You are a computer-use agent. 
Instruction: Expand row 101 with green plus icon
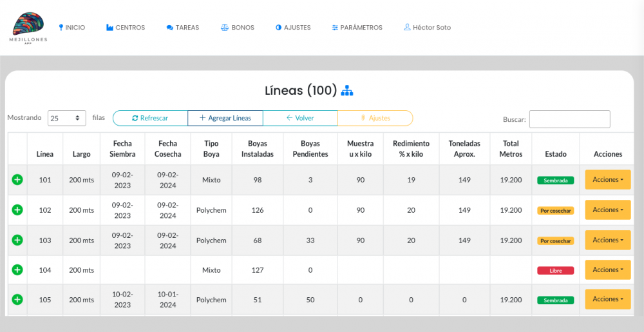pyautogui.click(x=17, y=180)
